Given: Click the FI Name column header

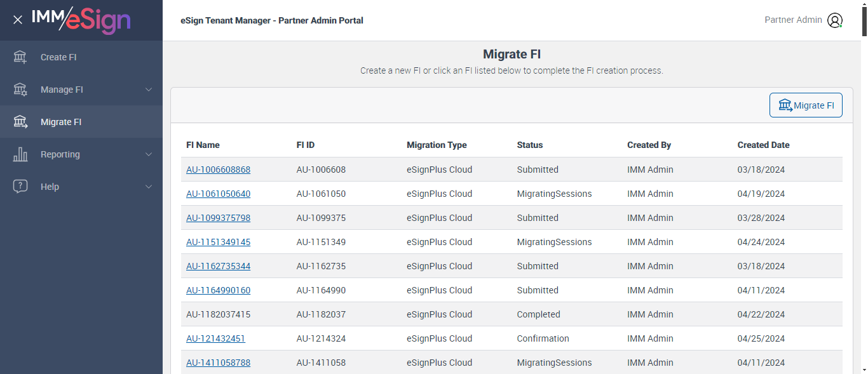Looking at the screenshot, I should click(x=203, y=145).
